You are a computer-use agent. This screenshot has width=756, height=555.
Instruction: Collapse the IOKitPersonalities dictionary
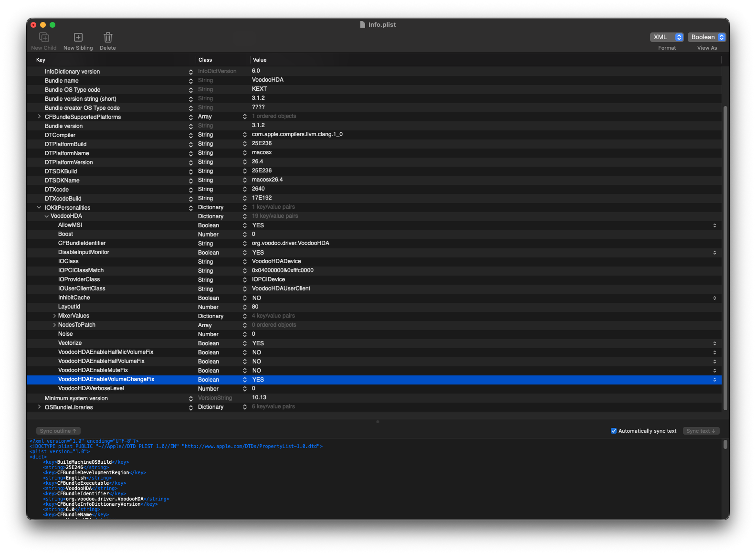[x=39, y=208]
